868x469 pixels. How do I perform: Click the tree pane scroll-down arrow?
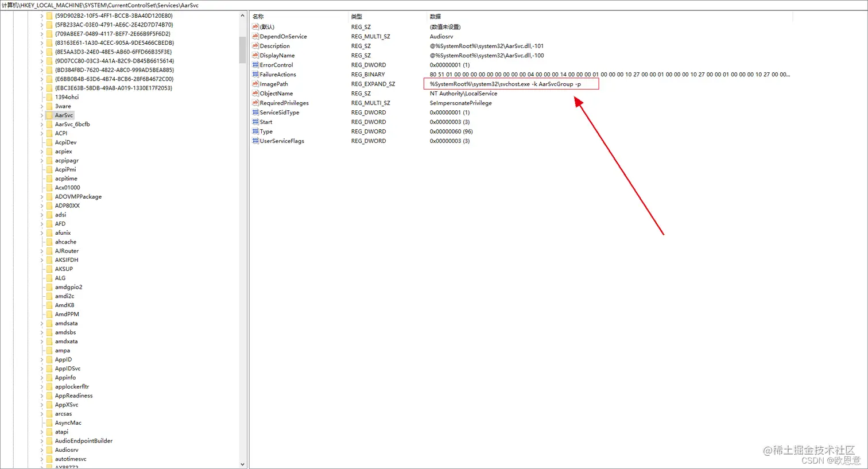pos(242,464)
